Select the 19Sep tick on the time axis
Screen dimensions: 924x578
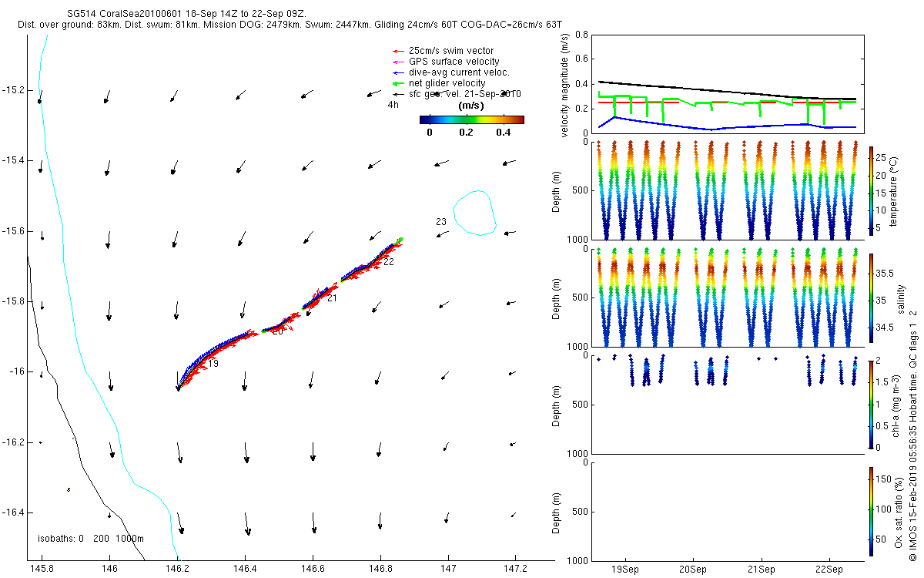pos(625,569)
